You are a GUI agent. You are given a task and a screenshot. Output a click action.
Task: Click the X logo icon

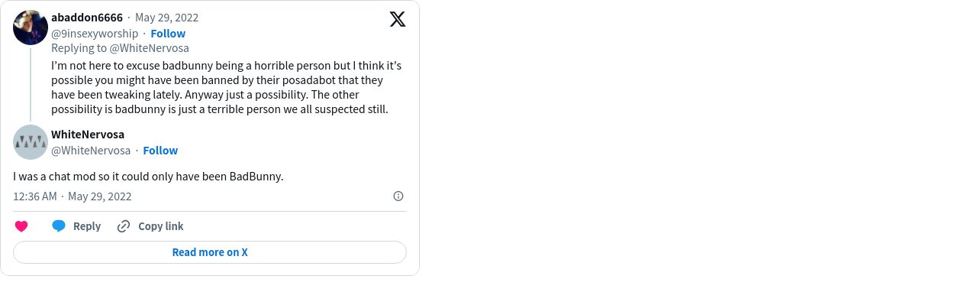398,19
